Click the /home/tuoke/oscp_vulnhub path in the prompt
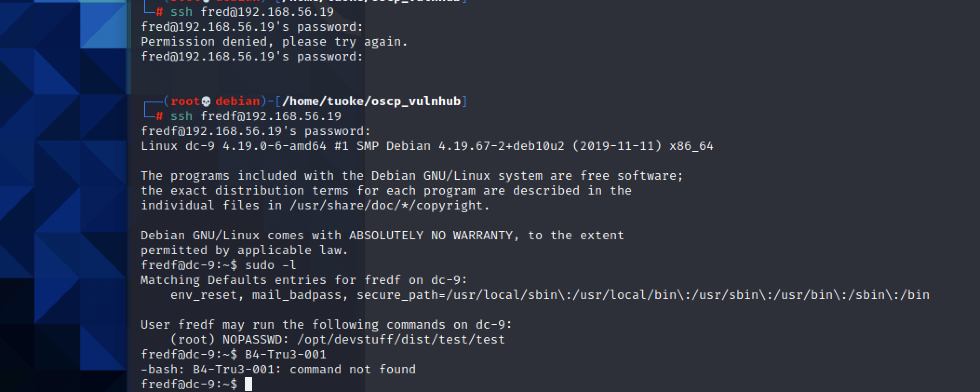This screenshot has width=980, height=392. 371,101
